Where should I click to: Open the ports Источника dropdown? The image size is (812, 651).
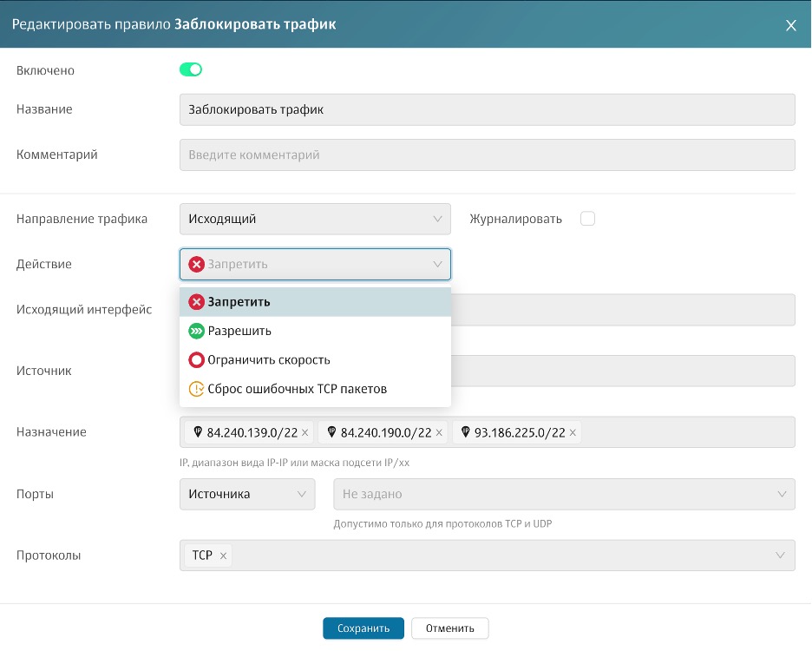246,494
